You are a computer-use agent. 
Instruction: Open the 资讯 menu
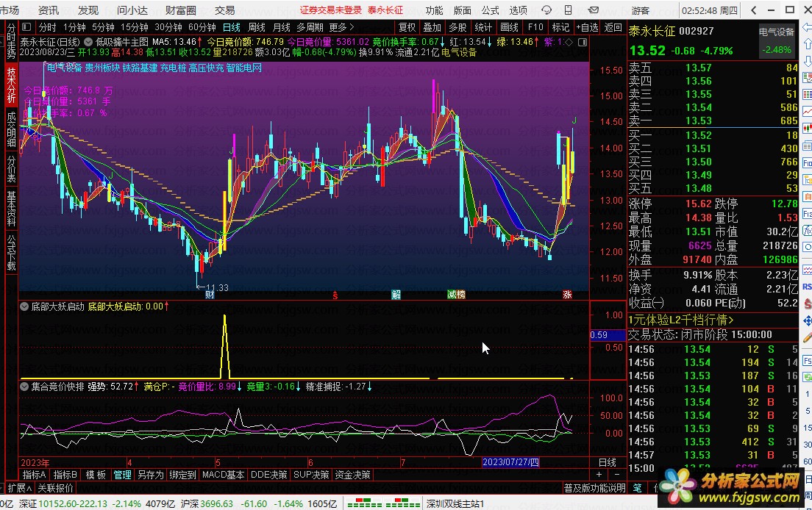[x=49, y=10]
